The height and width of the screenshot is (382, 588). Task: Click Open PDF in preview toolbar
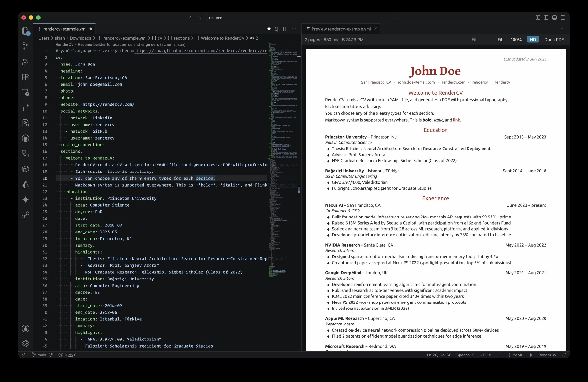554,40
